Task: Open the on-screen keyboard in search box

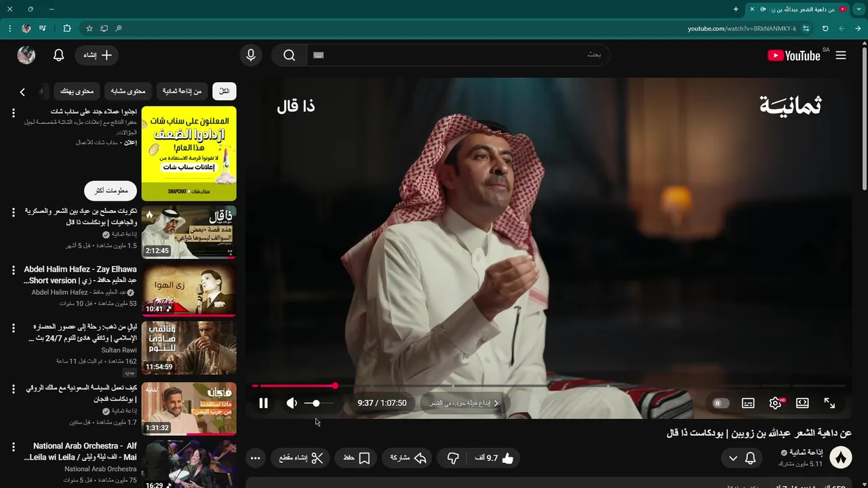Action: click(x=319, y=56)
